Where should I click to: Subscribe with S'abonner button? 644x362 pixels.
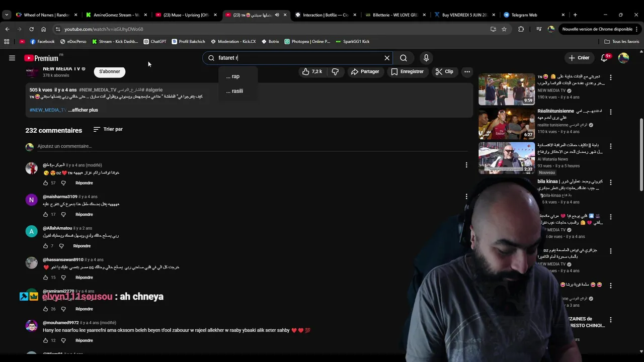(110, 71)
